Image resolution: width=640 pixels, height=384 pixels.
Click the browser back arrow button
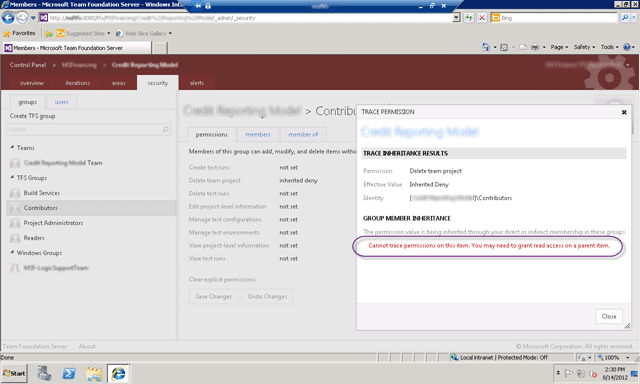point(8,18)
